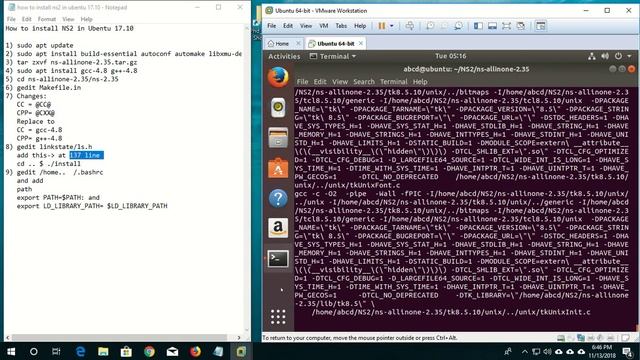Open the VMware Edit menu
Image resolution: width=640 pixels, height=360 pixels.
coord(288,26)
